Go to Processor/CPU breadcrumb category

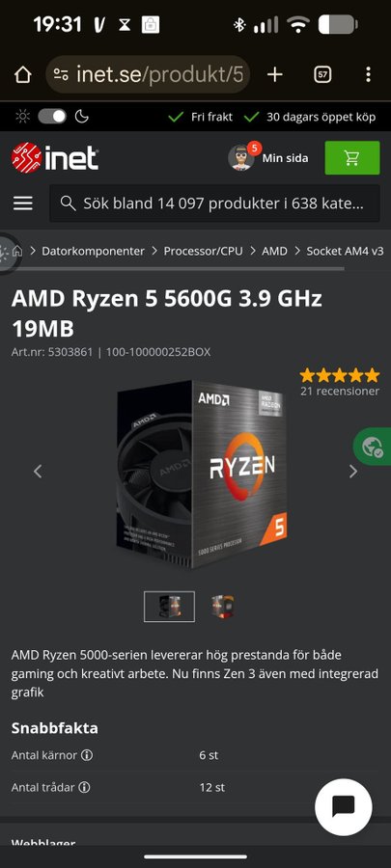pyautogui.click(x=204, y=251)
